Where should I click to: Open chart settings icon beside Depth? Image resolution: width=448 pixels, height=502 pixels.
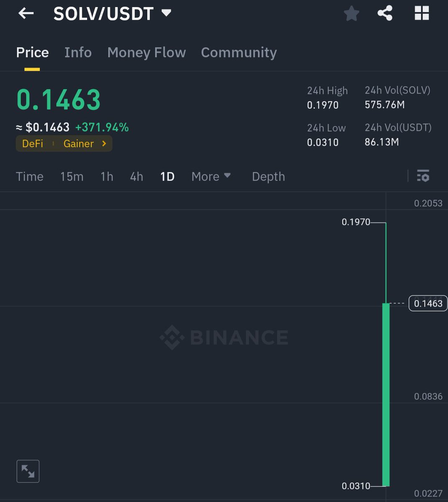(x=423, y=176)
